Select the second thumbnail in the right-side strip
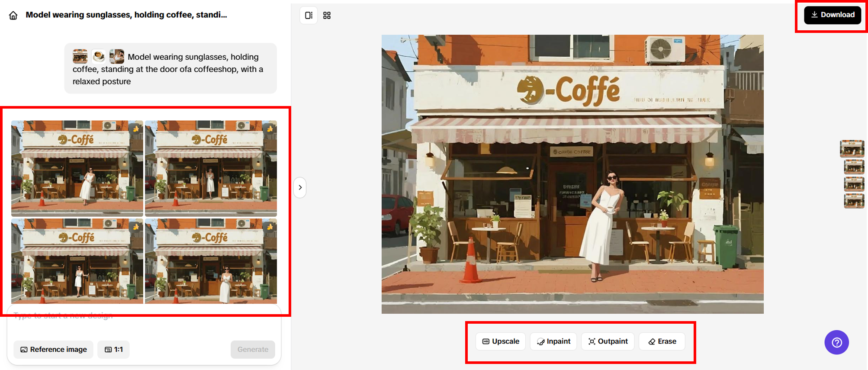 point(854,167)
